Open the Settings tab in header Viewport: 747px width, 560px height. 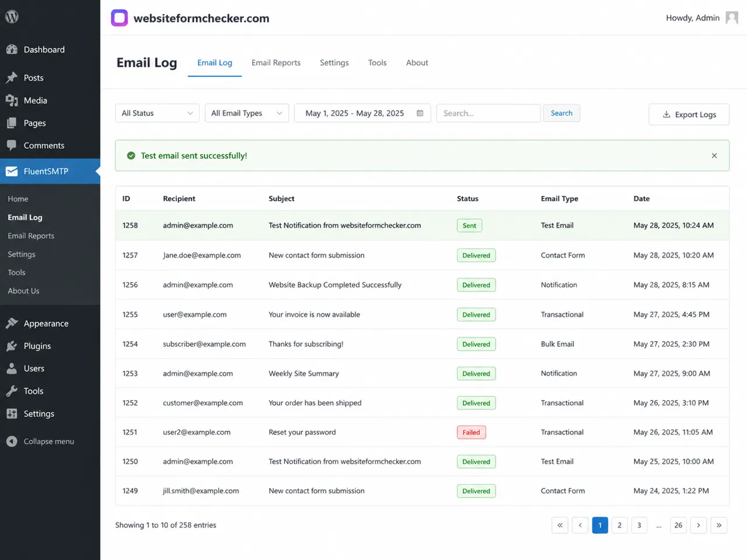(334, 63)
